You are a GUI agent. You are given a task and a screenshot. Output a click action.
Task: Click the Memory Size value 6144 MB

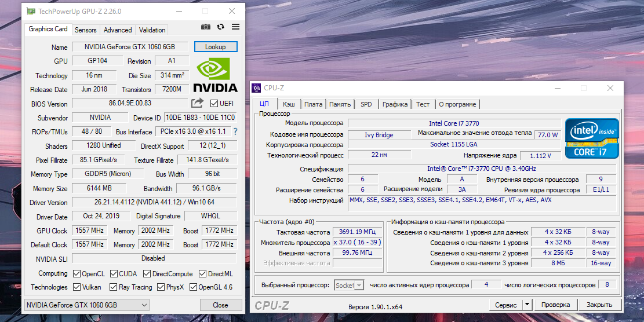[x=99, y=188]
